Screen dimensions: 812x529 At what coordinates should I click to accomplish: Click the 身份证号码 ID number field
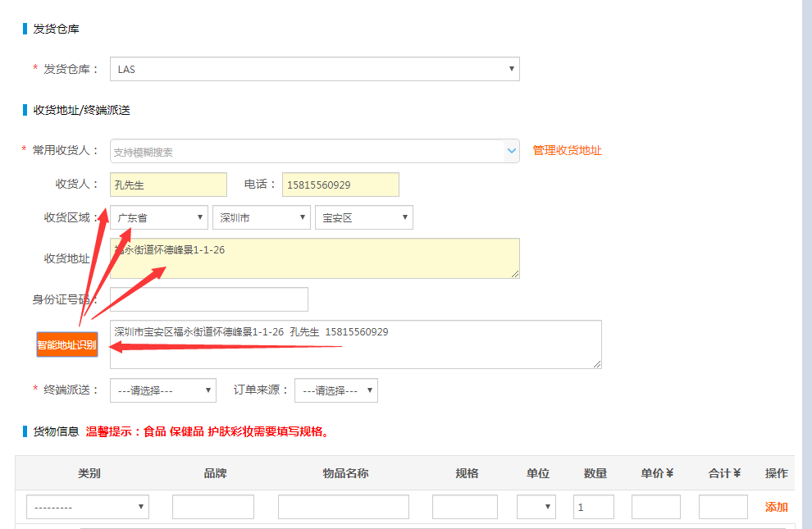209,299
